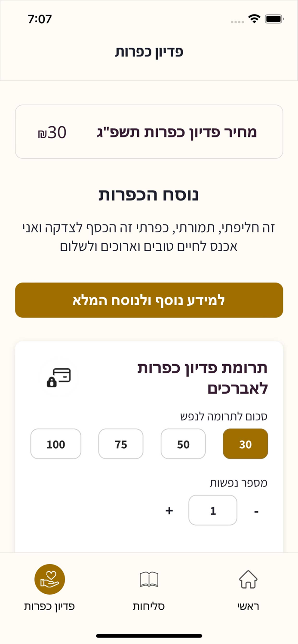Tap the מחיר פדיון כפרות תשפ"ג price card
The height and width of the screenshot is (644, 298).
tap(149, 131)
